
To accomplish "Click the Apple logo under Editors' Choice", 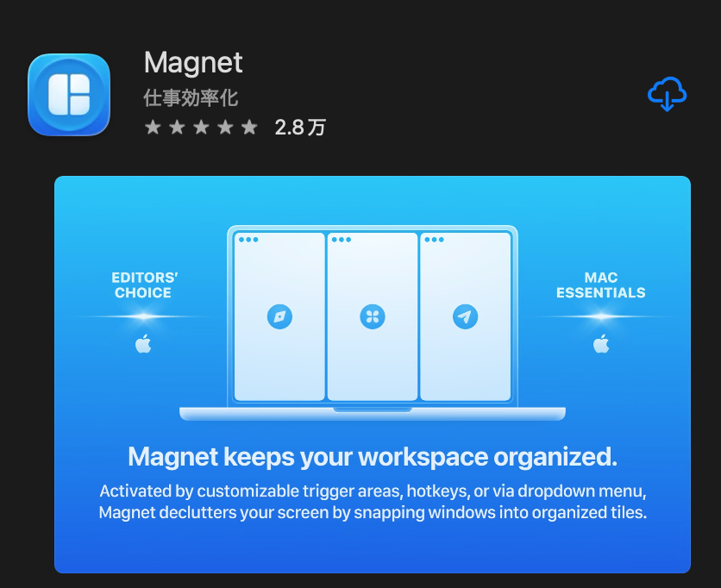I will (143, 343).
